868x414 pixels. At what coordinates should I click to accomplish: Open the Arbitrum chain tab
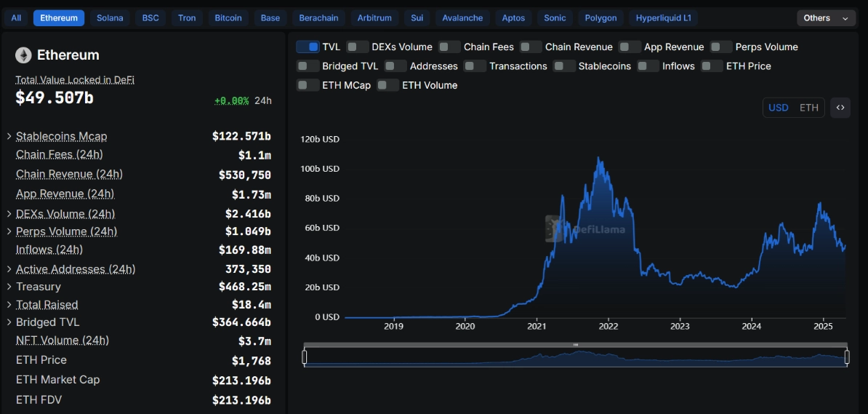tap(374, 18)
